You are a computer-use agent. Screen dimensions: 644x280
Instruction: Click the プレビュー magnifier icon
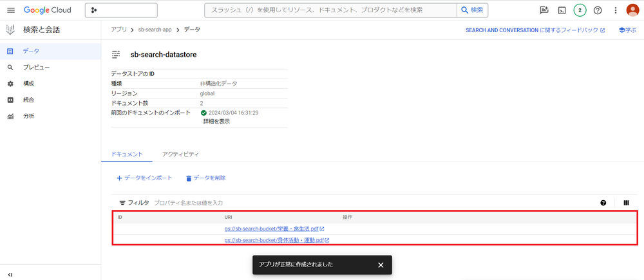coord(11,68)
